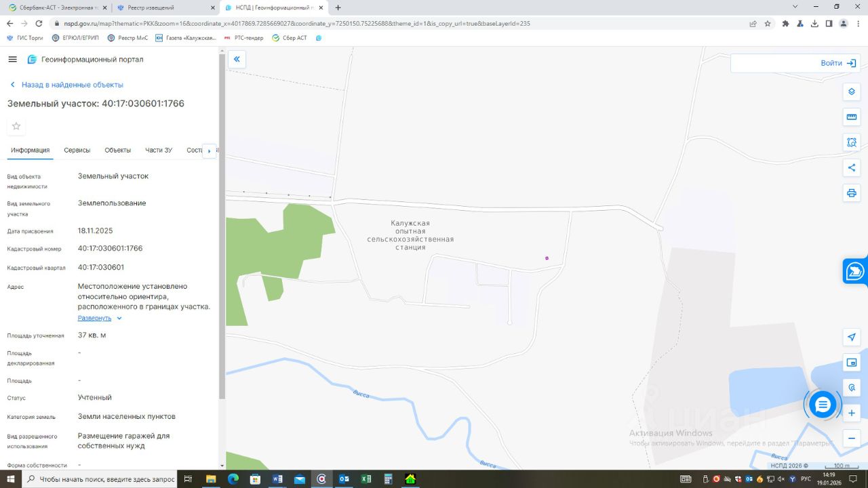Switch to the Сервисы tab

pos(77,150)
